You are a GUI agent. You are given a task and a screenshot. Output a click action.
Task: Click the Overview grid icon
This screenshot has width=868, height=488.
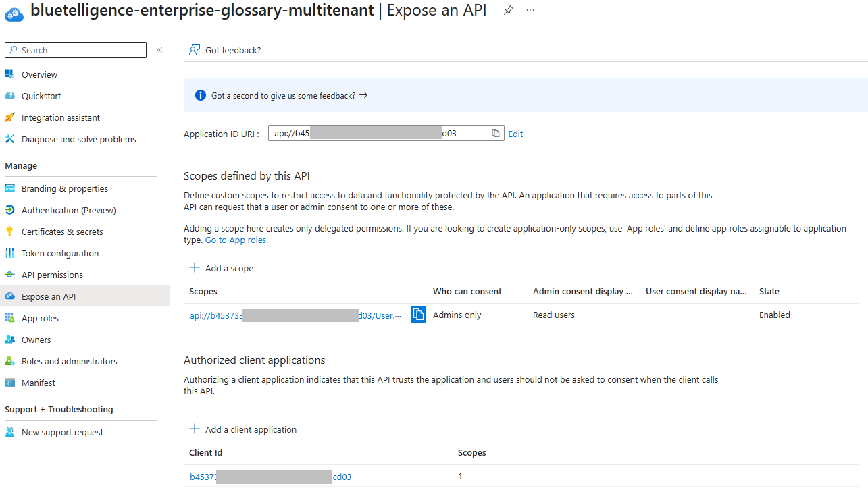(9, 74)
